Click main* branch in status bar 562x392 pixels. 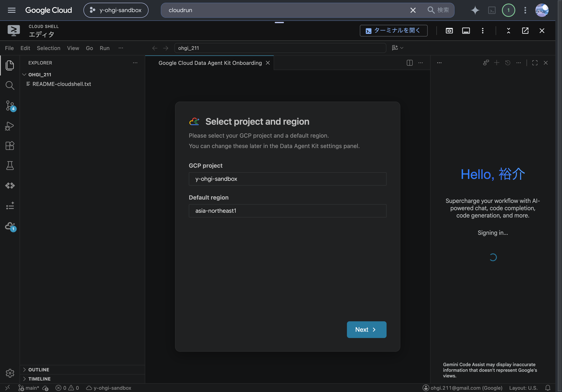pyautogui.click(x=29, y=388)
